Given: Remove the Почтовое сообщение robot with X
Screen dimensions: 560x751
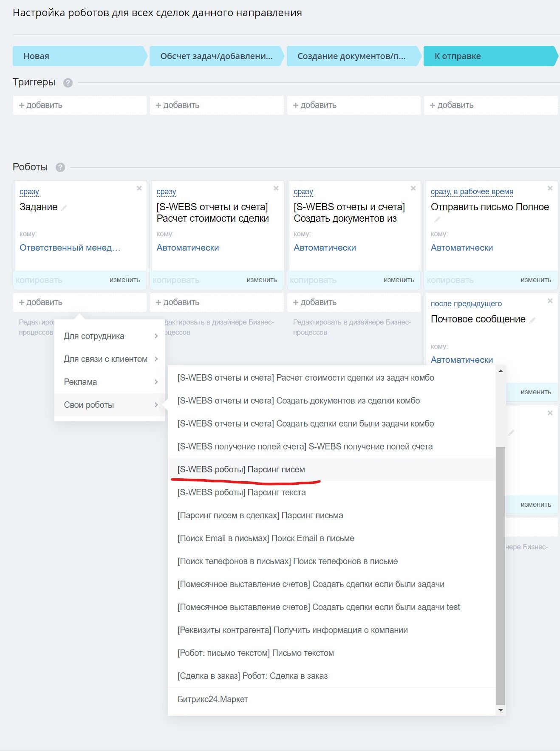Looking at the screenshot, I should (550, 301).
